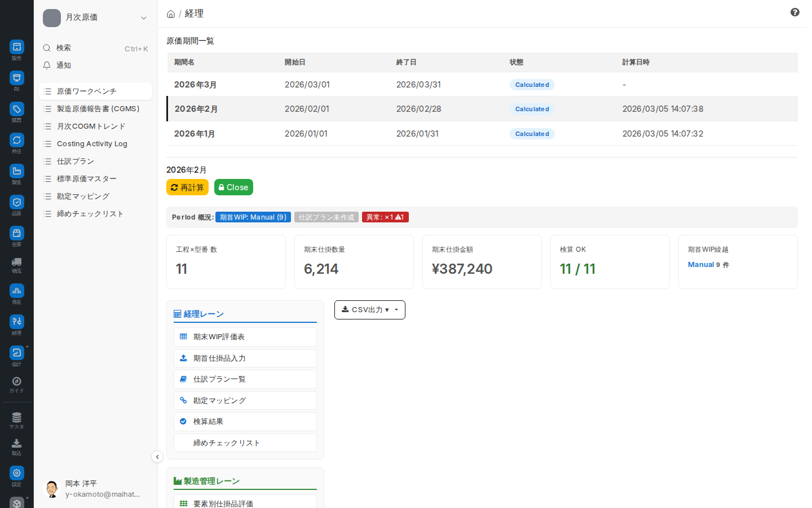Screen dimensions: 812x508
Task: Open the マスタ database icon
Action: (x=17, y=418)
